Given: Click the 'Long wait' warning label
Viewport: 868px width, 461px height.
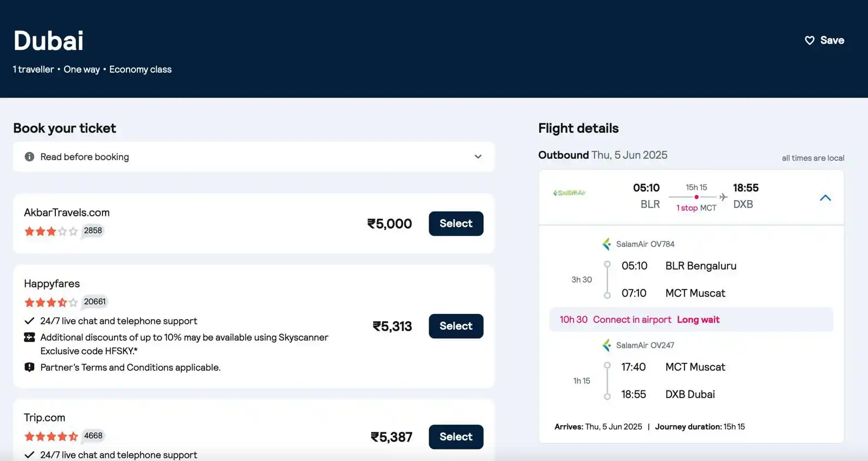Looking at the screenshot, I should click(x=698, y=319).
